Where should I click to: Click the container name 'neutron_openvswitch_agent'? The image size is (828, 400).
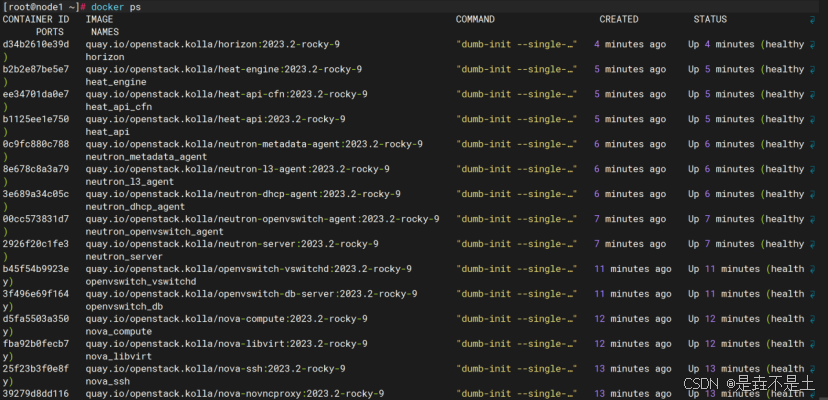pyautogui.click(x=155, y=231)
